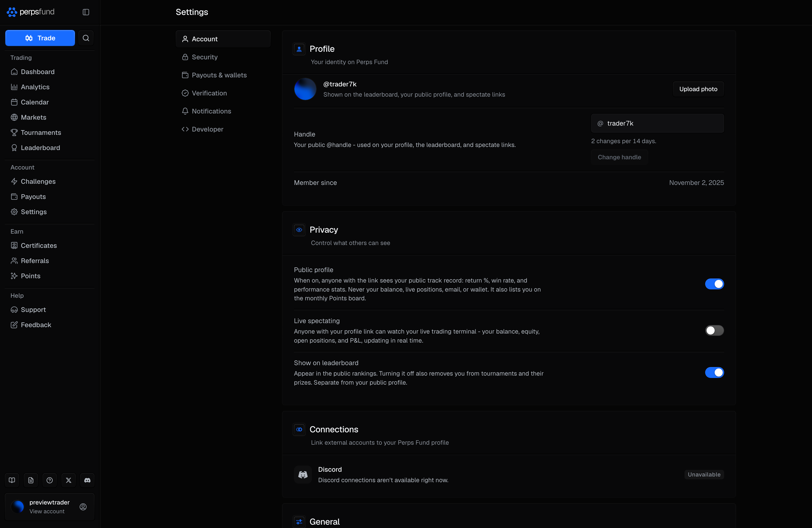Click the trader7k handle input field
Image resolution: width=812 pixels, height=528 pixels.
657,123
